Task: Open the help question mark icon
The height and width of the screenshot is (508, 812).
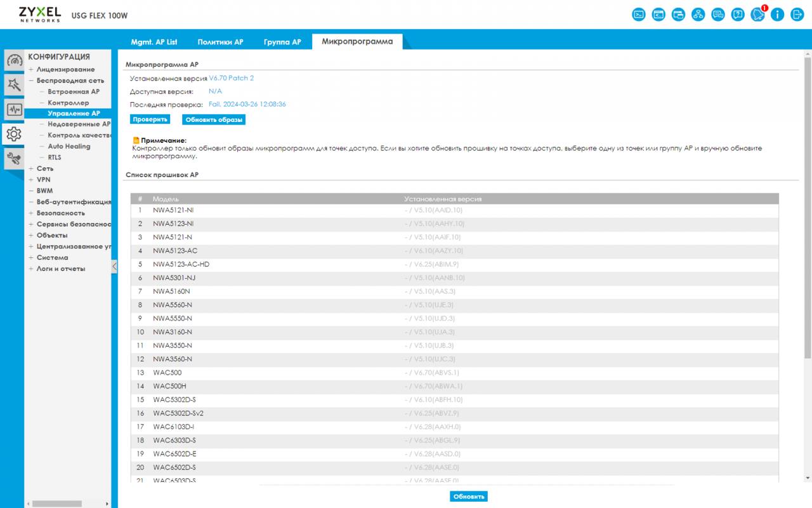Action: coord(738,15)
